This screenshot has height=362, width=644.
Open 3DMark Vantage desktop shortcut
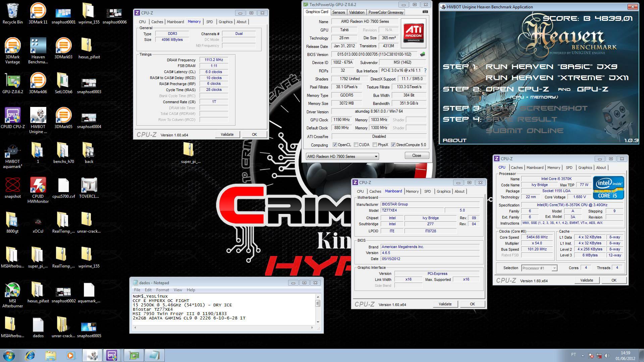12,50
